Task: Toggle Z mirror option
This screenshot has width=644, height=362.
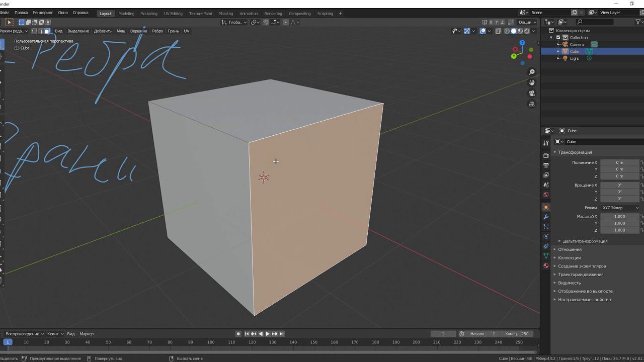Action: (502, 22)
